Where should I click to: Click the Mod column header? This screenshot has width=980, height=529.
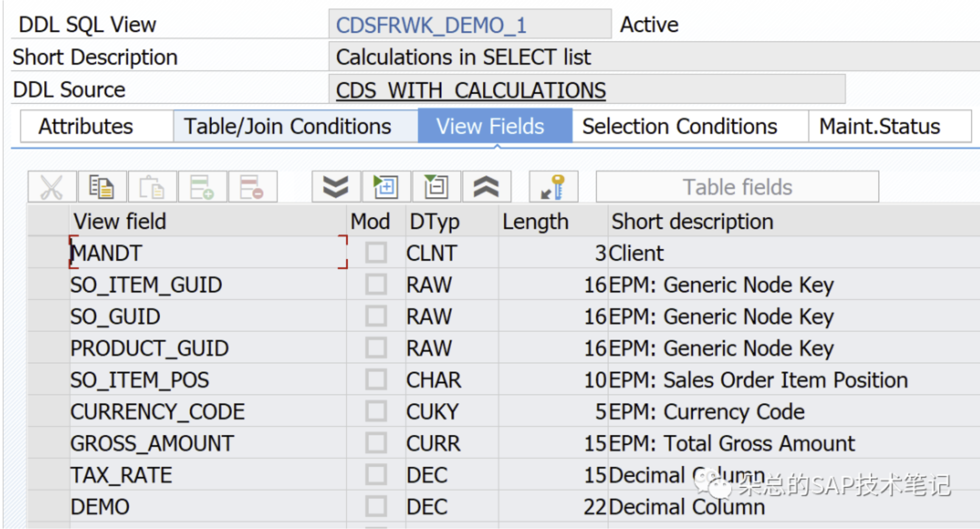coord(376,221)
